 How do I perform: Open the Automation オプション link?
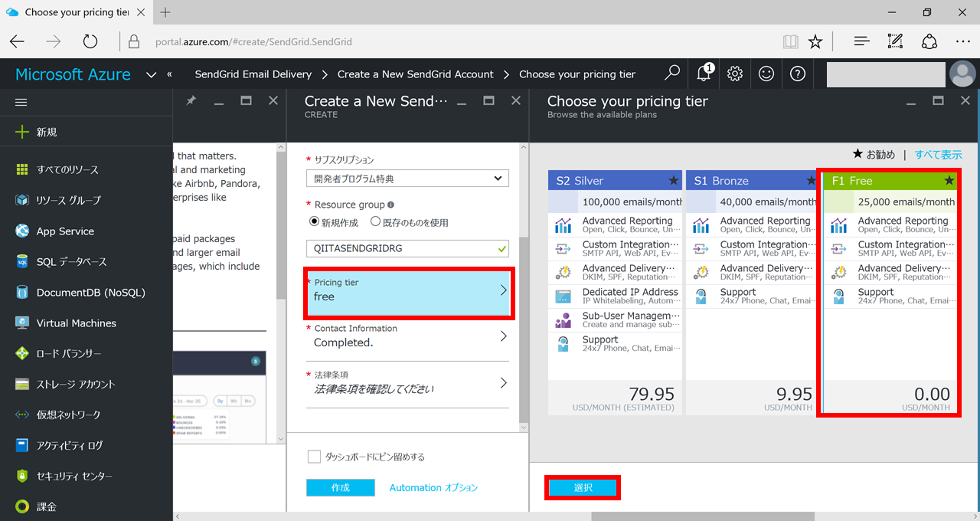(433, 488)
